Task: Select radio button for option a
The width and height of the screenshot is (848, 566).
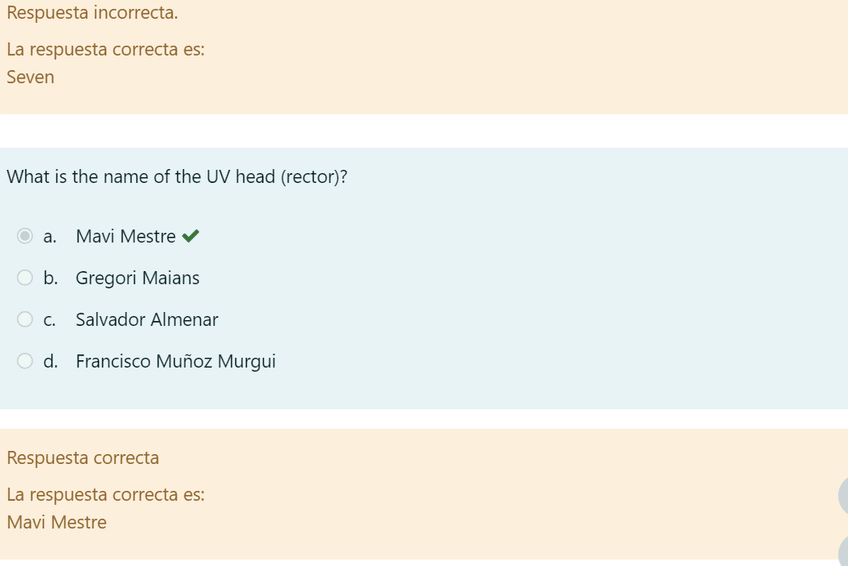Action: (x=25, y=236)
